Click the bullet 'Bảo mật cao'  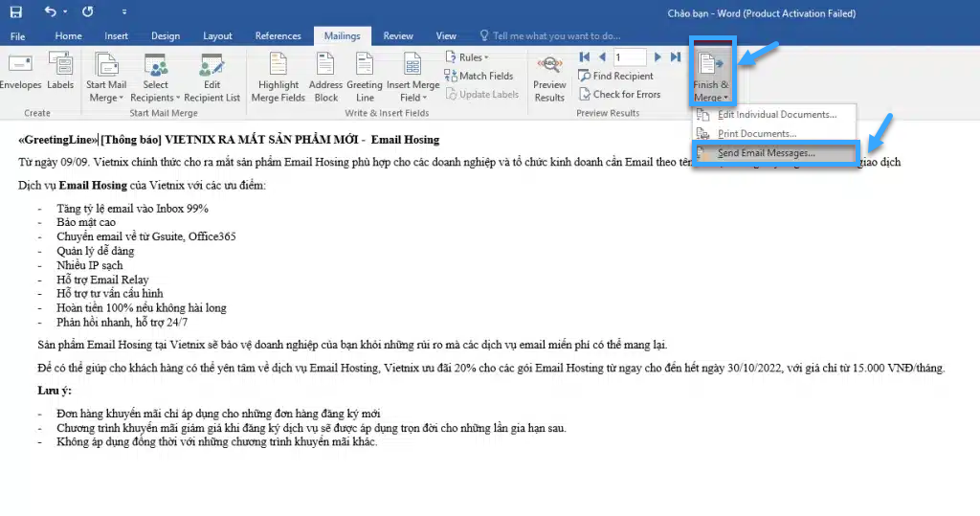(86, 223)
